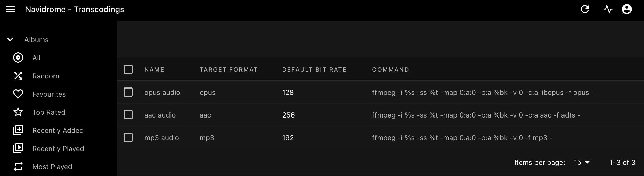
Task: Click the refresh icon in header
Action: coord(585,10)
